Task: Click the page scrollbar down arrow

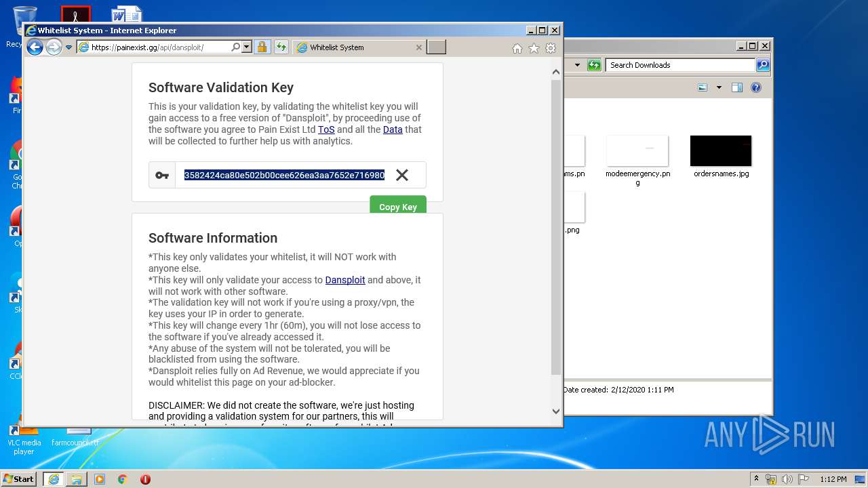Action: click(x=556, y=411)
